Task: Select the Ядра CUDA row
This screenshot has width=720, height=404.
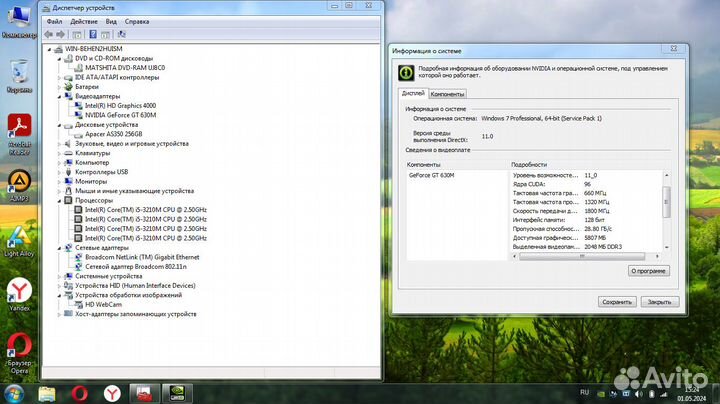Action: 587,184
